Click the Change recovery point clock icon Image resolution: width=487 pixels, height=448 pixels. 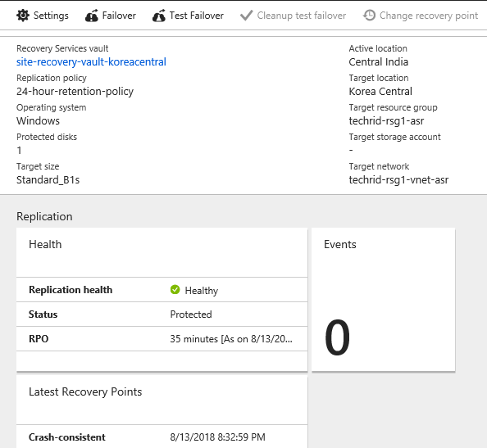369,16
